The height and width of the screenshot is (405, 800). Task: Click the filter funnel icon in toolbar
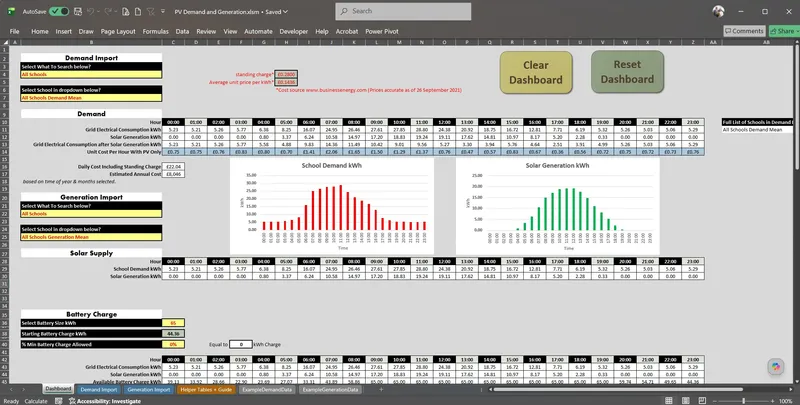pos(151,11)
